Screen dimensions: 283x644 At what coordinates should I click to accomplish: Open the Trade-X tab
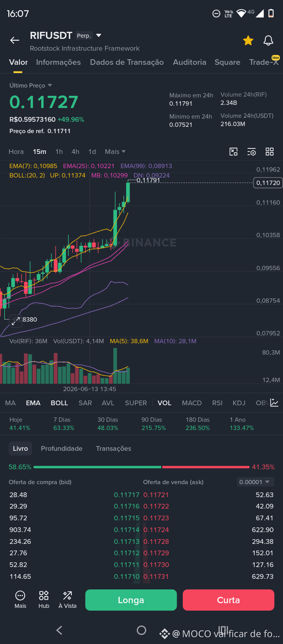coord(264,62)
